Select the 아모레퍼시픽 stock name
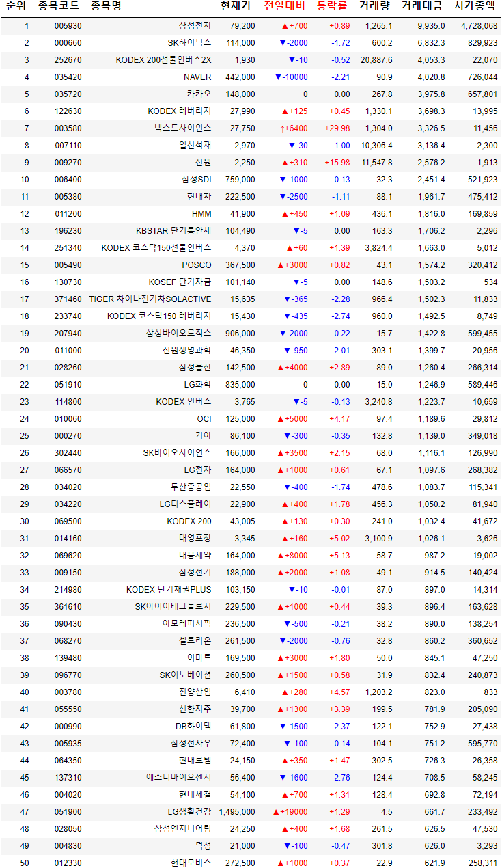 [x=187, y=624]
